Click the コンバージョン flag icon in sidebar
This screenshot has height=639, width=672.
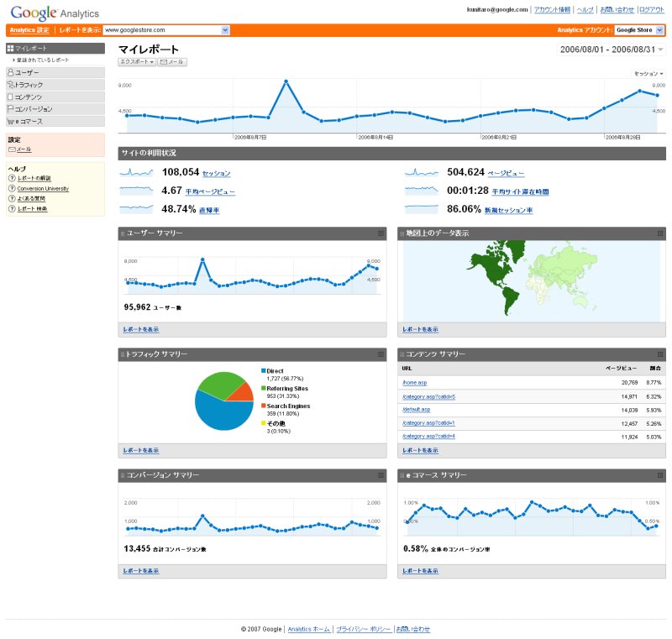10,109
